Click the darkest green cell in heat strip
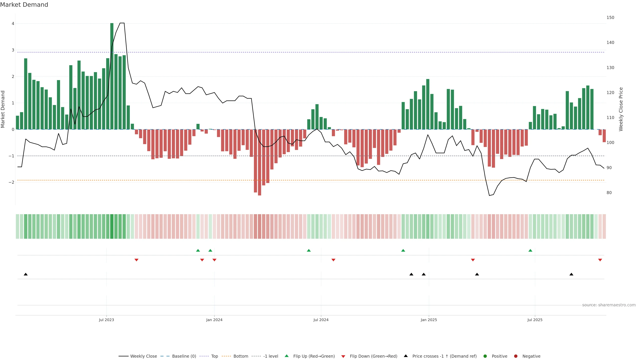 [112, 226]
